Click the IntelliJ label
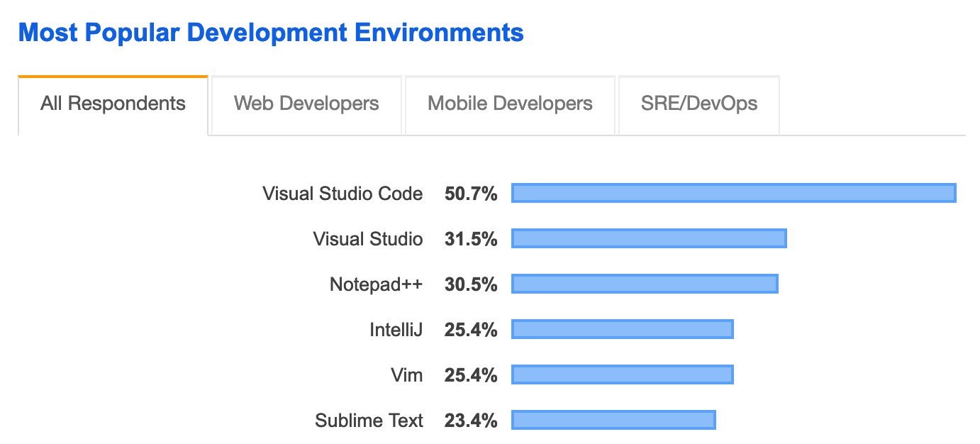 [x=396, y=330]
